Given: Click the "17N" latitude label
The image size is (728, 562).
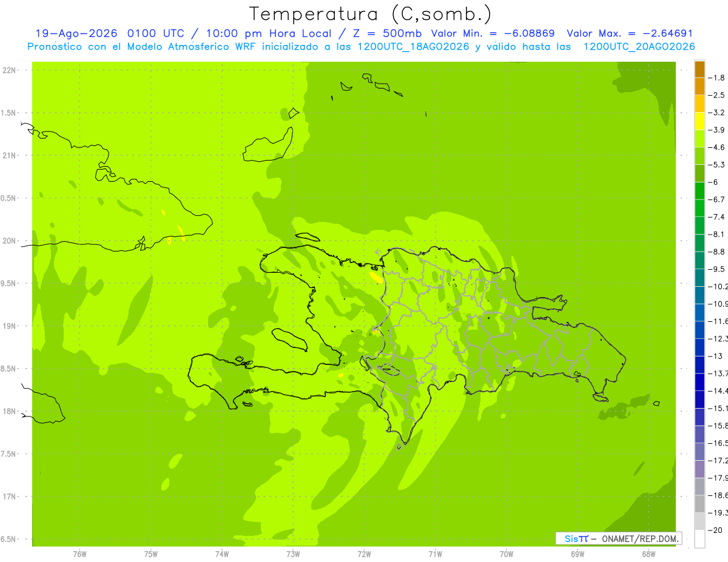Looking at the screenshot, I should click(x=9, y=497).
